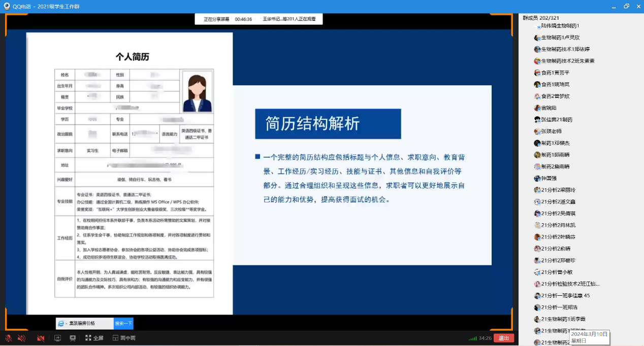
Task: Enter fullscreen with 全屏 button
Action: [94, 338]
